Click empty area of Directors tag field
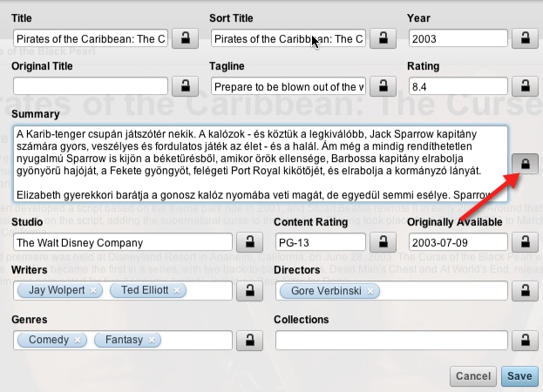The height and width of the screenshot is (392, 543). (x=444, y=291)
